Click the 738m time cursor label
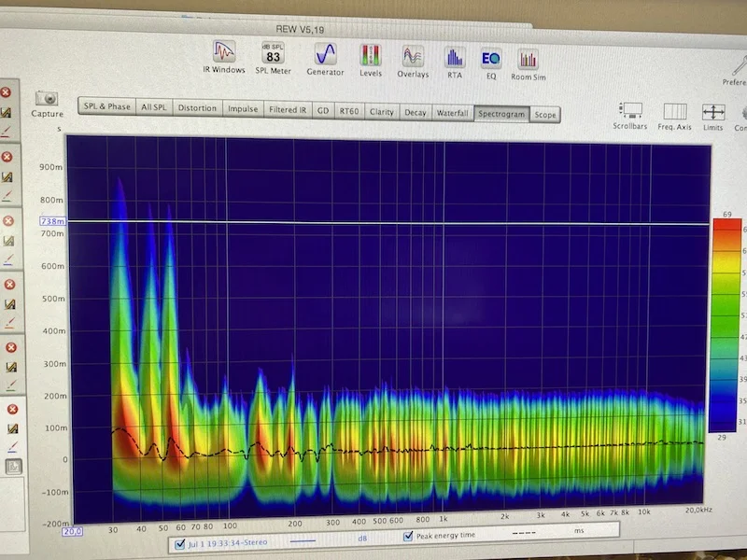747x560 pixels. 52,221
